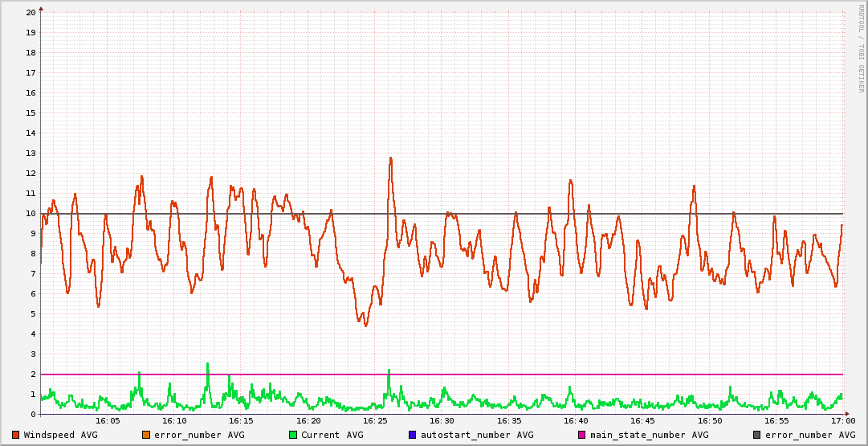Click the red arrow atop the y-axis
Screen dimensions: 868x446
point(41,8)
